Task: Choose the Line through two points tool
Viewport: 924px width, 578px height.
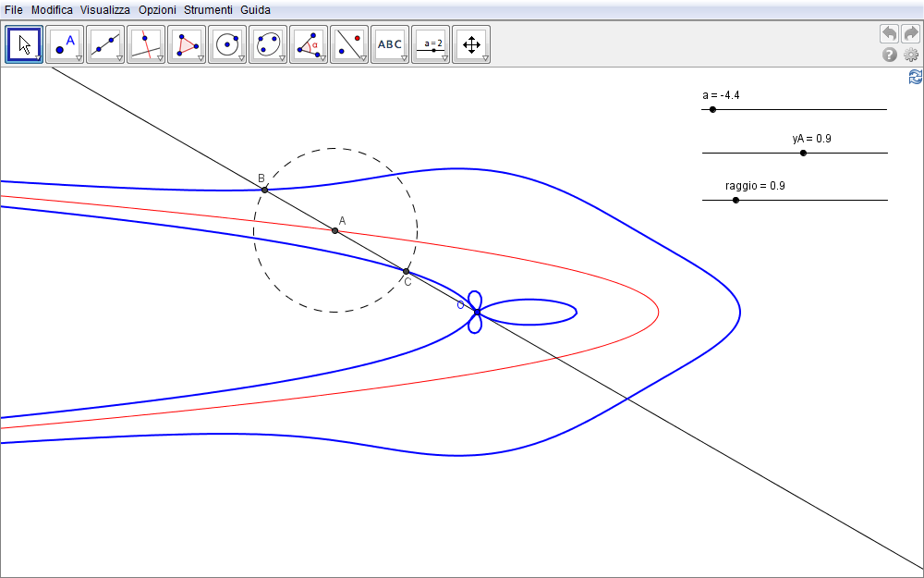Action: click(105, 43)
